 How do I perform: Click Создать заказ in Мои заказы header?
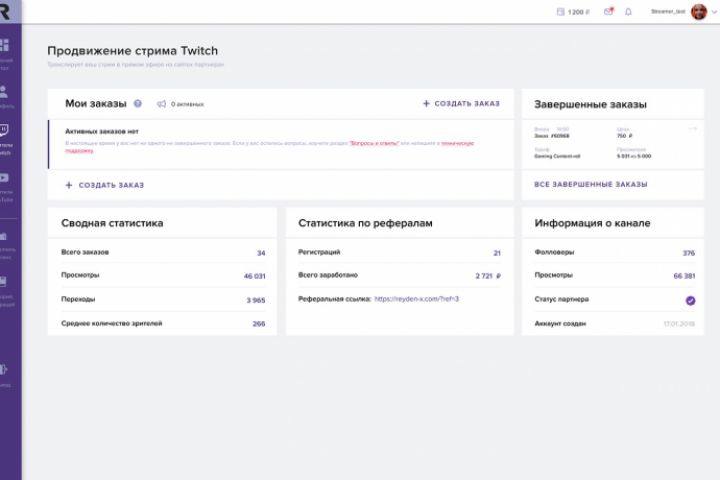click(x=461, y=103)
